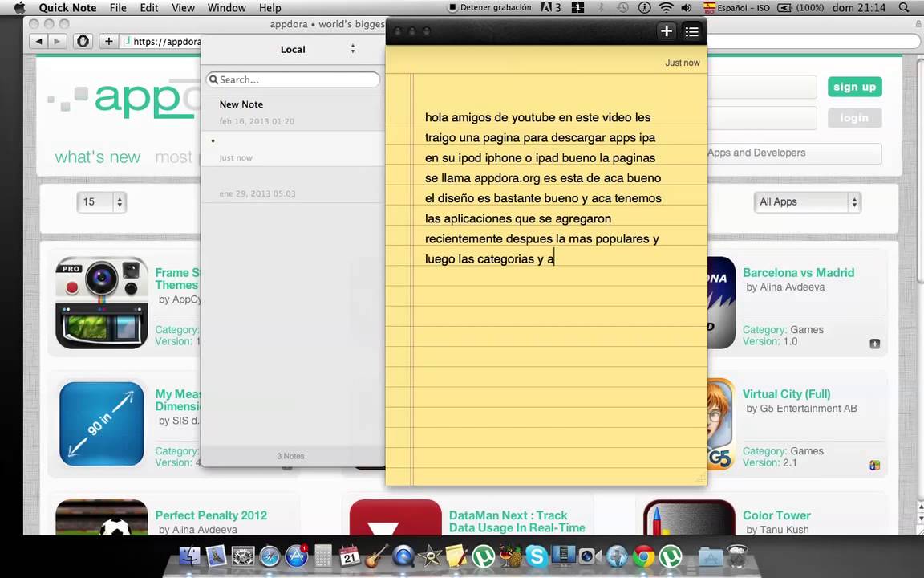The image size is (924, 578).
Task: Open the Local notes source dropdown
Action: point(318,49)
